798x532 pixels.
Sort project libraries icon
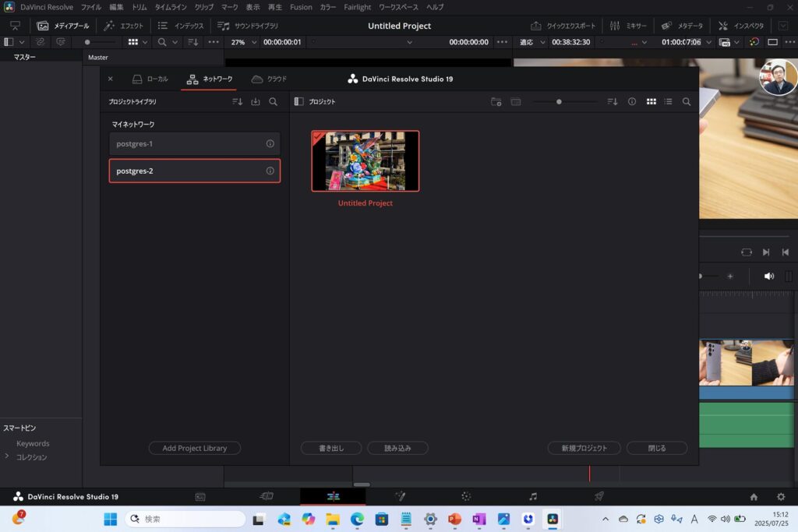[237, 102]
